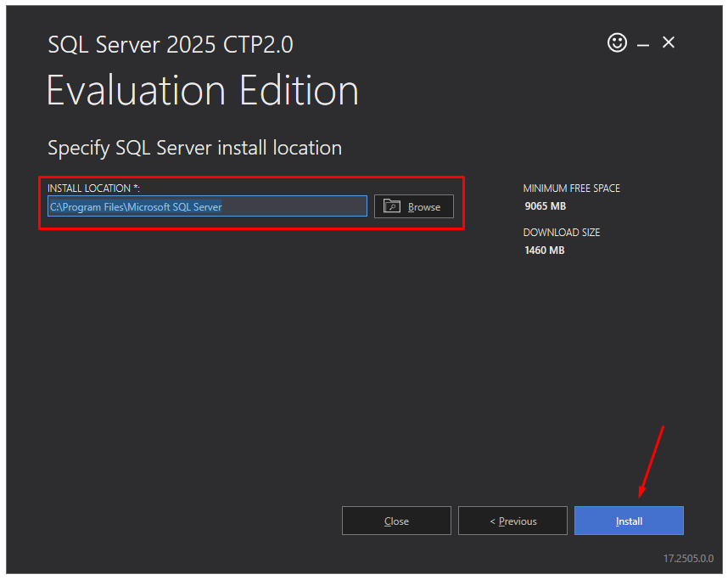Click the DOWNLOAD SIZE label
Viewport: 728px width, 580px height.
[x=562, y=232]
